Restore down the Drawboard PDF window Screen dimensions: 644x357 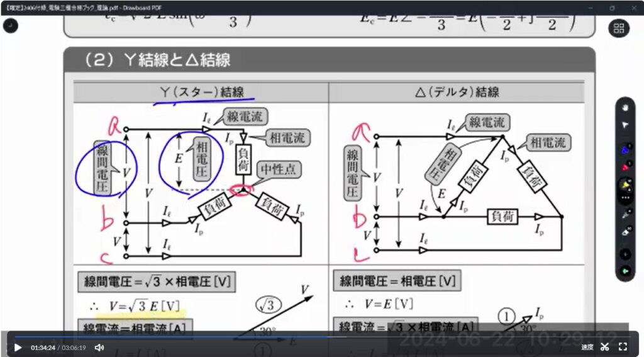click(612, 8)
